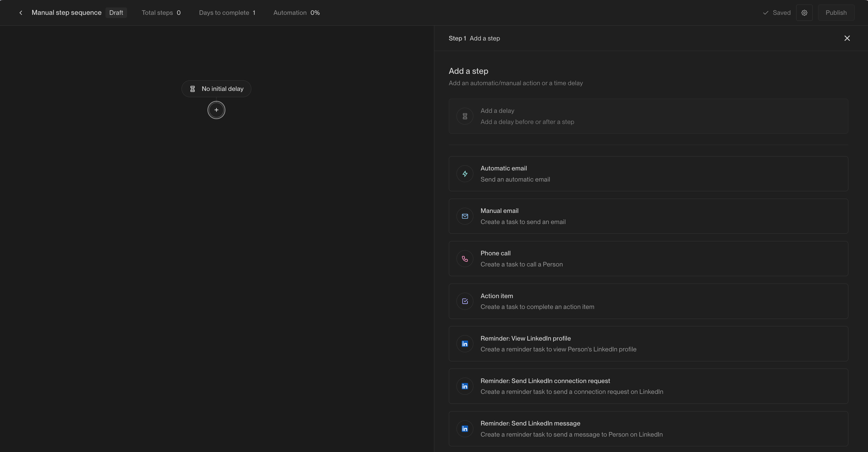Click the plus node to add a step
This screenshot has height=452, width=868.
point(216,110)
